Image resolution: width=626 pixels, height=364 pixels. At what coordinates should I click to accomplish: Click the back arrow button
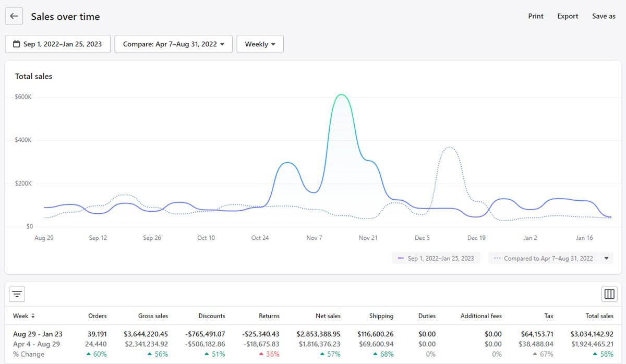(x=14, y=16)
